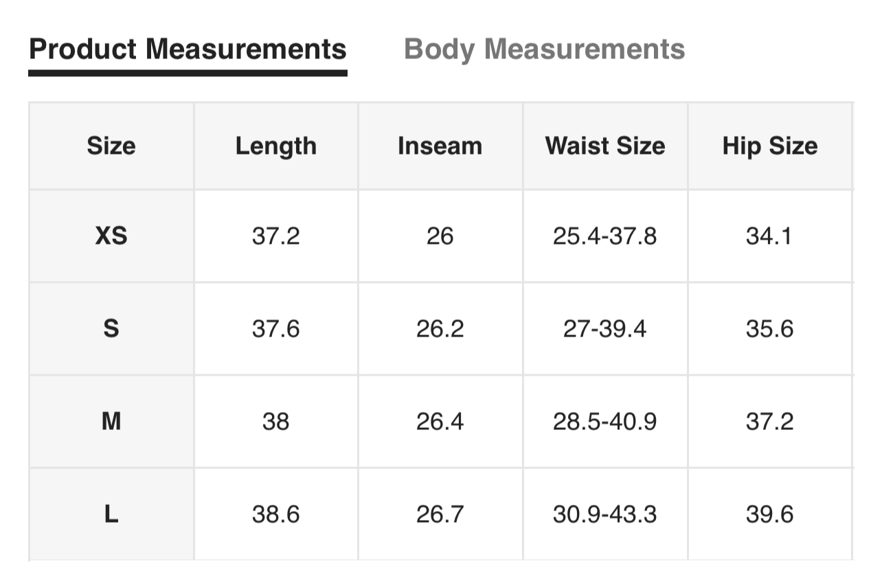Click M length value 38
Viewport: 882px width, 588px height.
(275, 421)
